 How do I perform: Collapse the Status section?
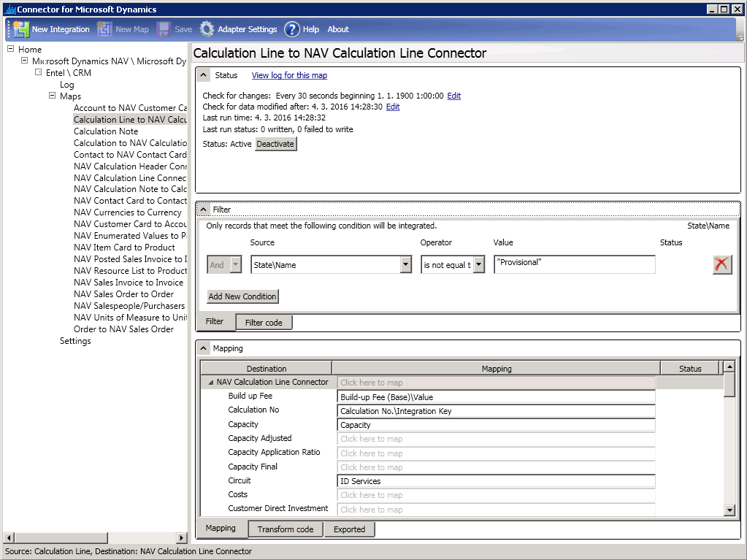[x=204, y=75]
